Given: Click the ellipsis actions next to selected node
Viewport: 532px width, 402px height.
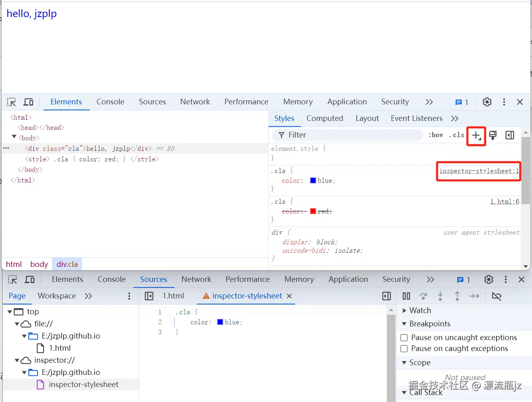Looking at the screenshot, I should pyautogui.click(x=6, y=148).
